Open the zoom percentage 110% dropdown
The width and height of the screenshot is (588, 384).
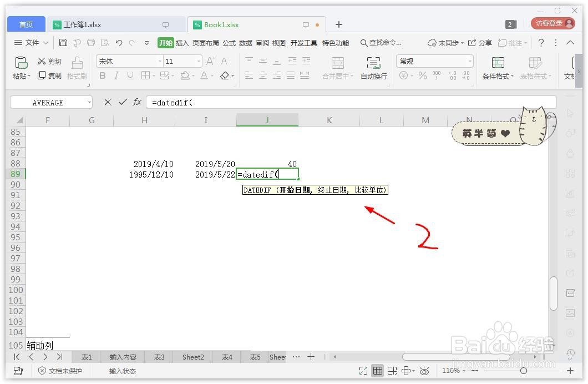pos(453,371)
